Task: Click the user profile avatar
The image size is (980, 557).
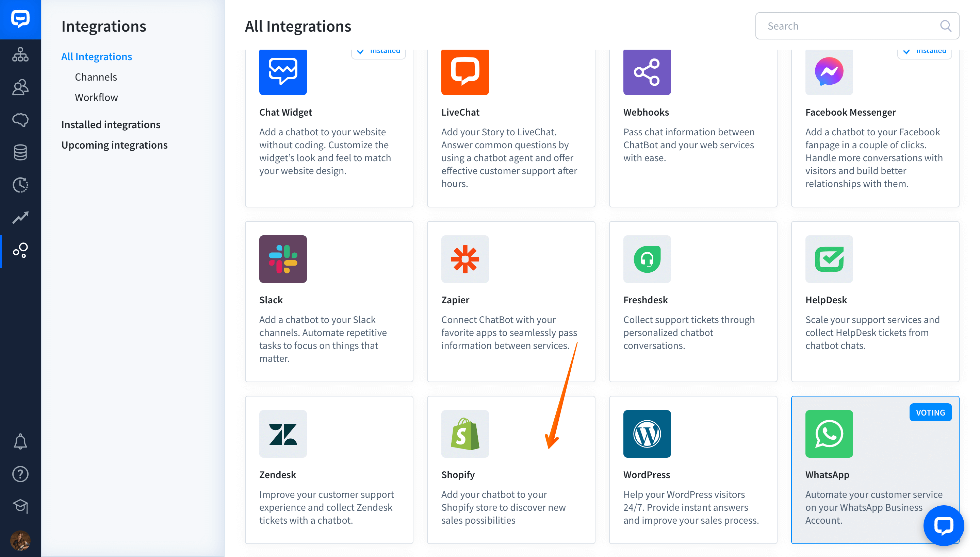Action: tap(20, 540)
